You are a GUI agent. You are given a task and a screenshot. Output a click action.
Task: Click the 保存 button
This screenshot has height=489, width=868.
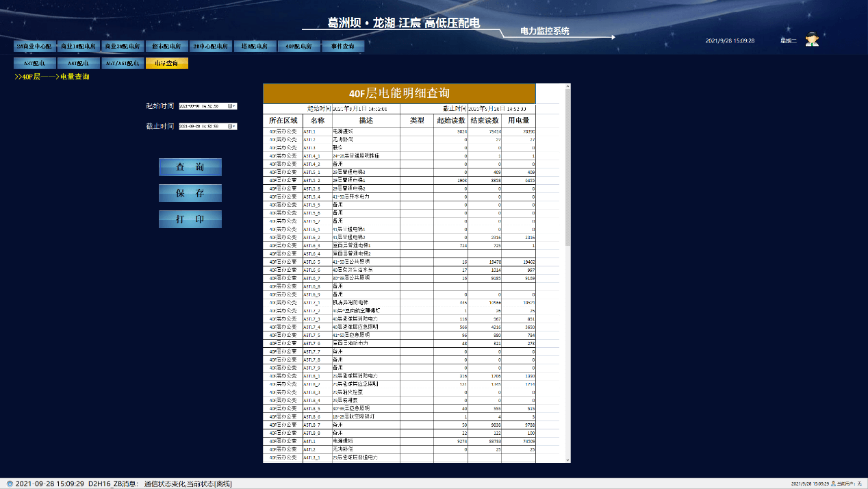click(190, 193)
